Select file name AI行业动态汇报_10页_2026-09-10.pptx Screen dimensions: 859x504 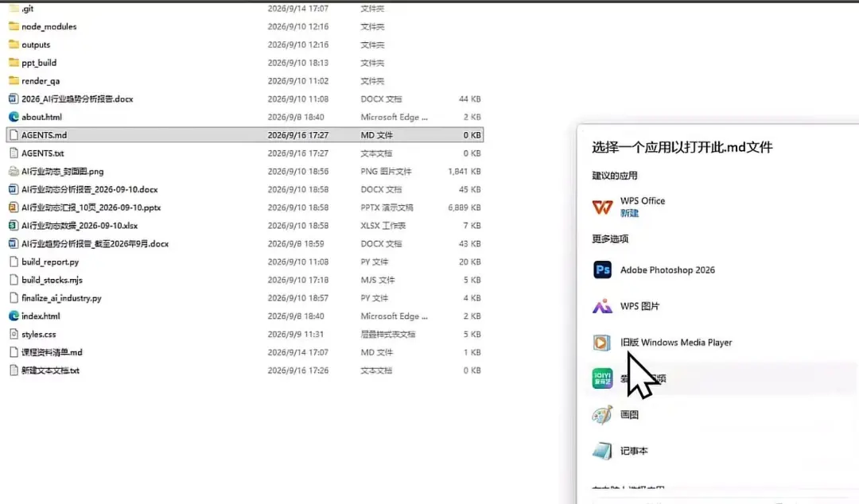[x=91, y=207]
